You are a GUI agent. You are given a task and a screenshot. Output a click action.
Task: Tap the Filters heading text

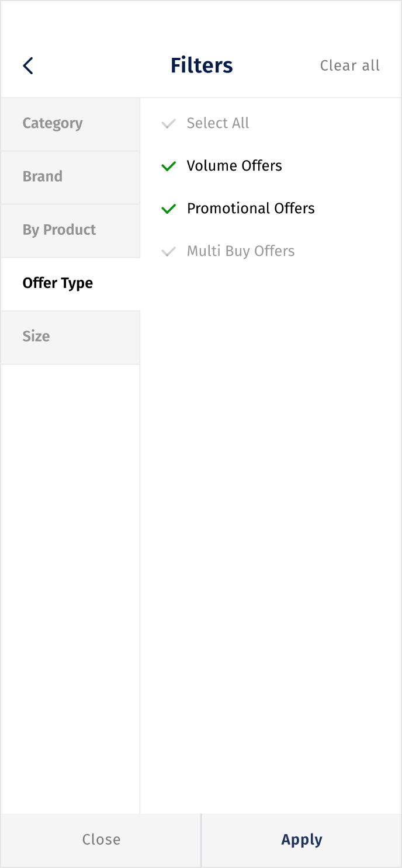[202, 65]
